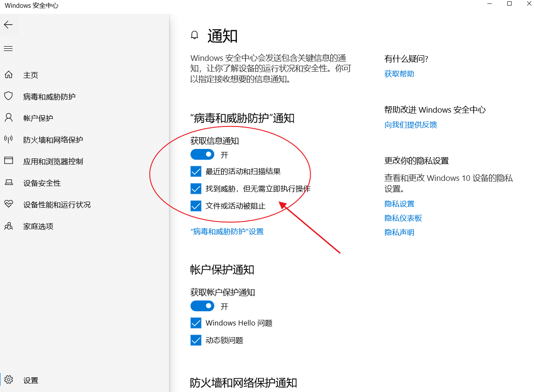Click the people icon for 家庭选项
Viewport: 534px width, 392px height.
pyautogui.click(x=9, y=226)
